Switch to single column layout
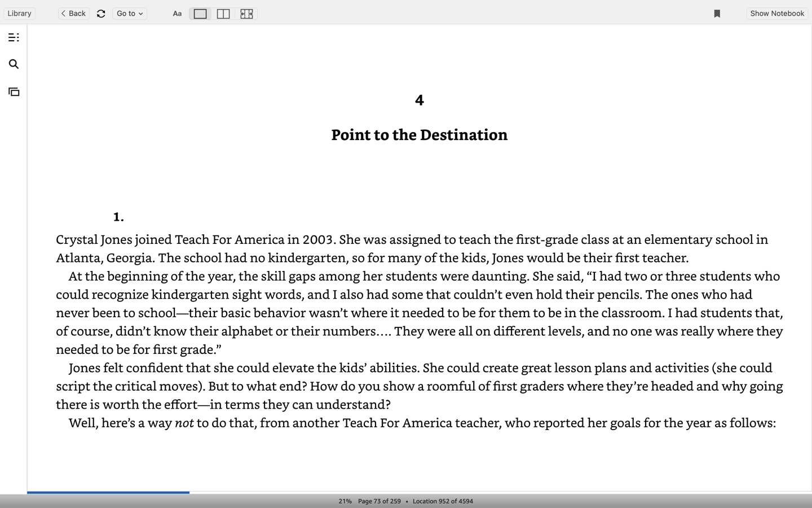The height and width of the screenshot is (508, 812). pos(200,14)
